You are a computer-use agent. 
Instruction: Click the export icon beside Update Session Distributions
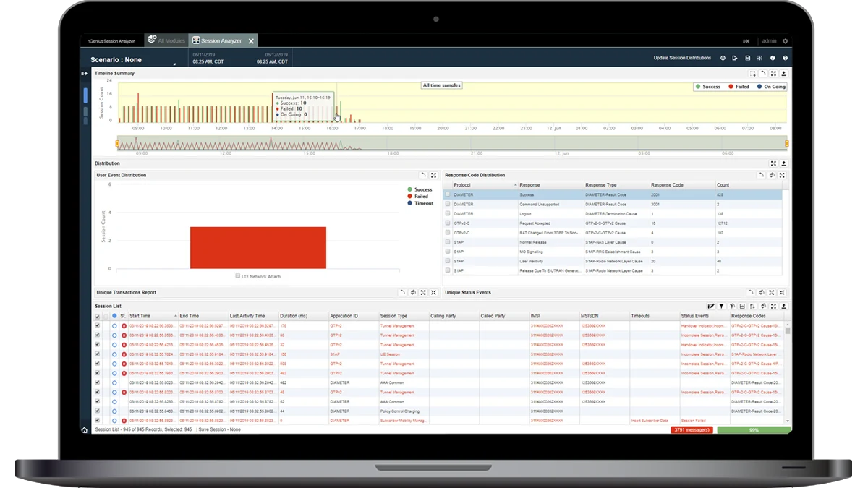[734, 58]
